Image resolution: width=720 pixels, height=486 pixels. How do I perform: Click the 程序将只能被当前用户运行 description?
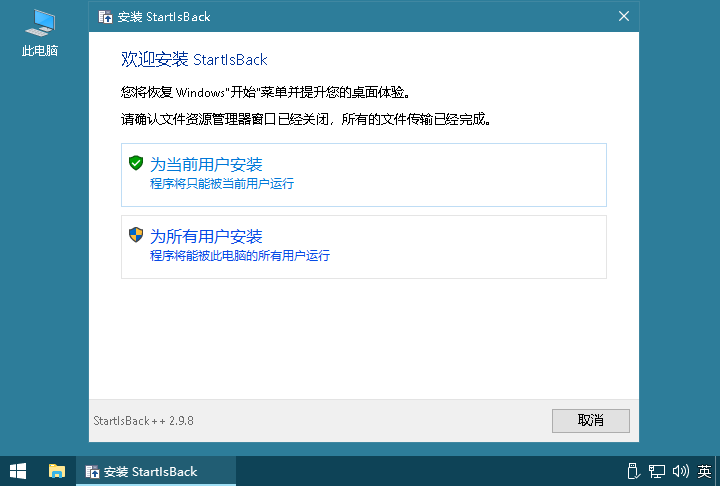point(222,184)
